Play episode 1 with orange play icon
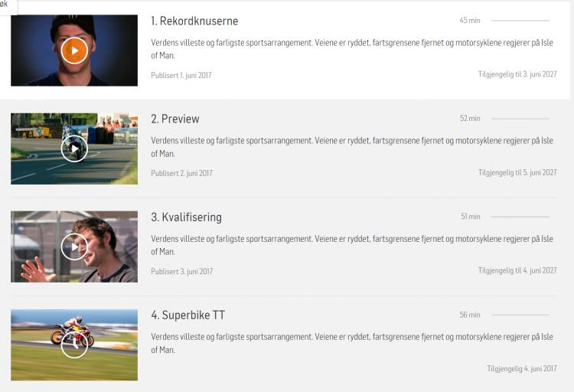 (74, 51)
